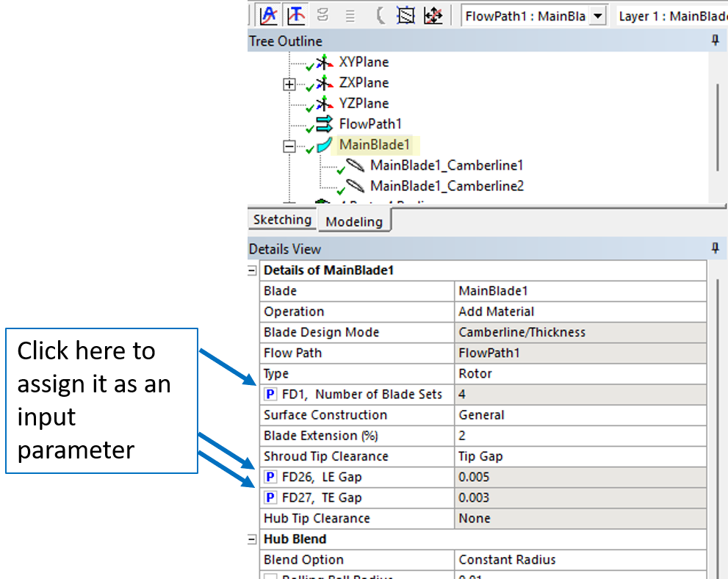Screen dimensions: 728x579
Task: Collapse the Hub Blend section
Action: click(x=252, y=539)
